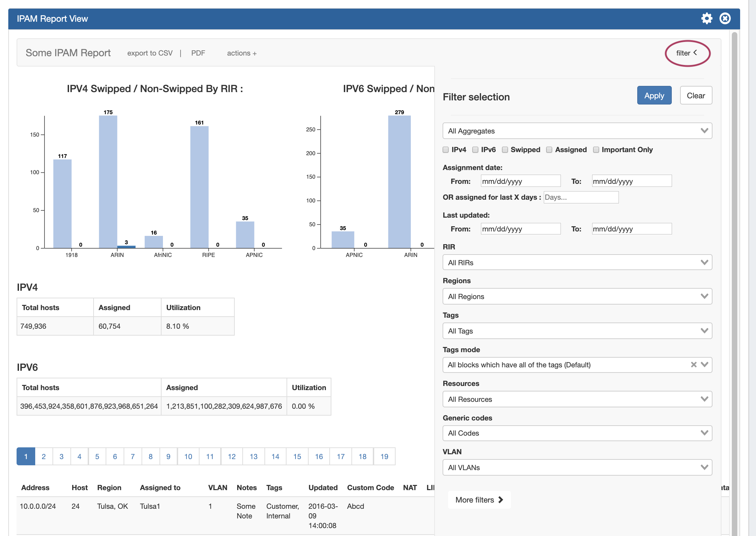
Task: Click the chevron next to More filters
Action: [501, 500]
